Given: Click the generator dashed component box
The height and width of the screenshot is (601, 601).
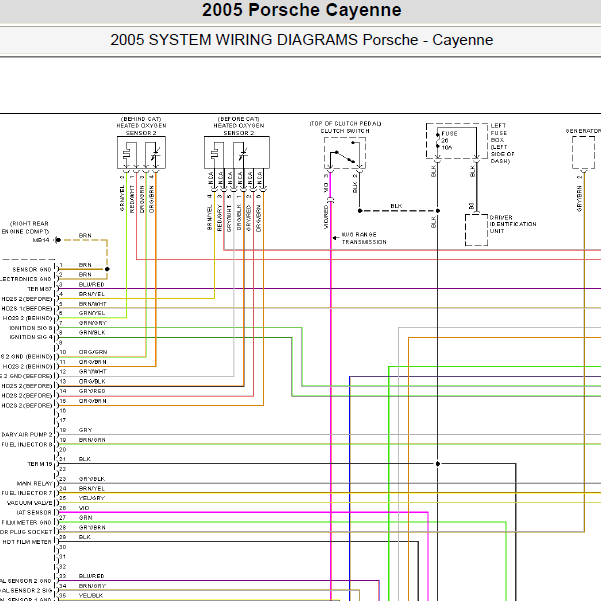Looking at the screenshot, I should click(x=583, y=153).
